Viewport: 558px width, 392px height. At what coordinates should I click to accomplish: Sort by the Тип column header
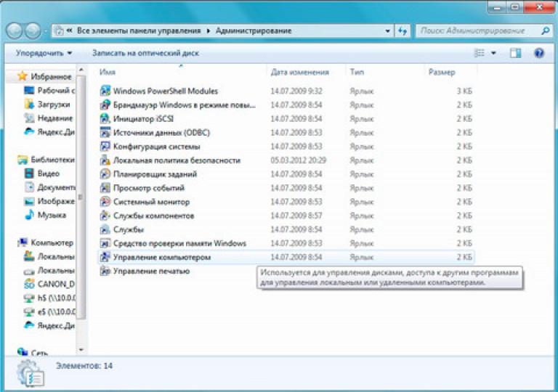[x=357, y=72]
